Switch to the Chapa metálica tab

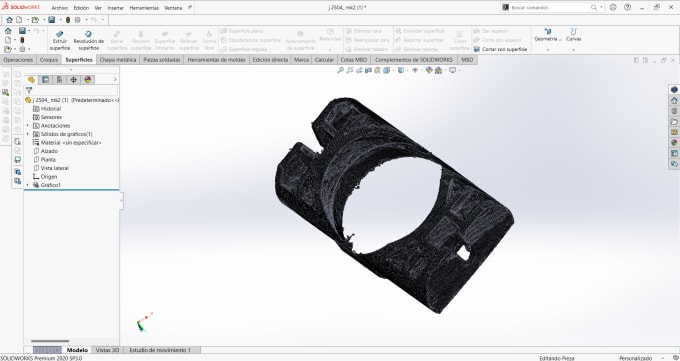point(118,60)
